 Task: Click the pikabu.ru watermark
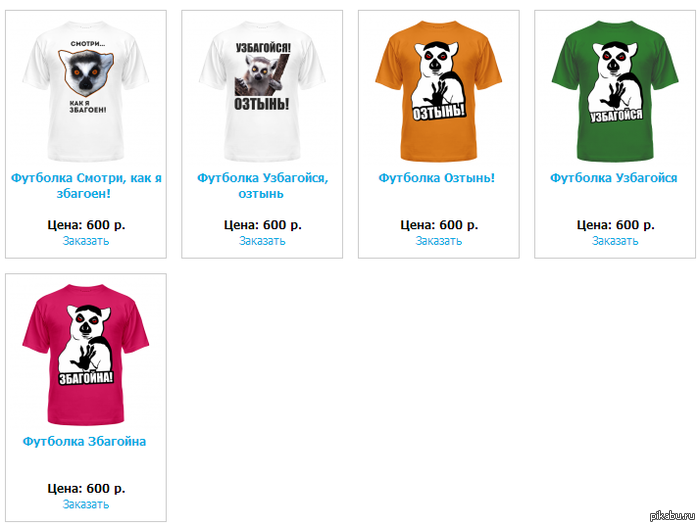click(x=672, y=516)
